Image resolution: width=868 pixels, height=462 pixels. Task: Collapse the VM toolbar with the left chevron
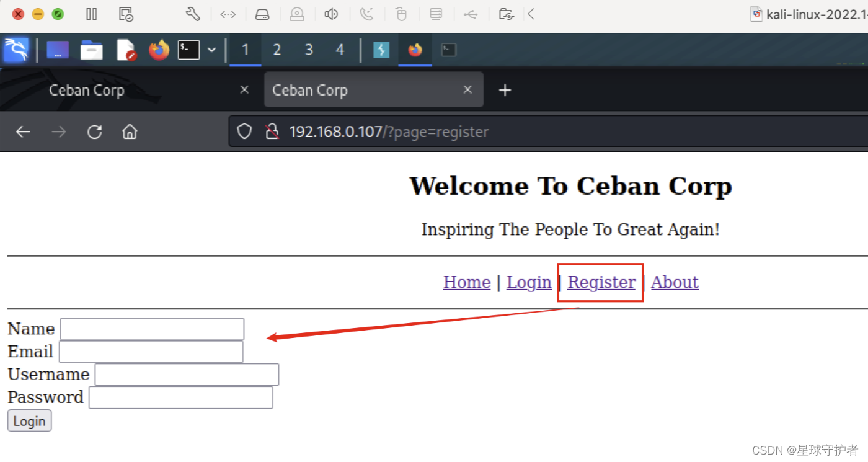(531, 14)
